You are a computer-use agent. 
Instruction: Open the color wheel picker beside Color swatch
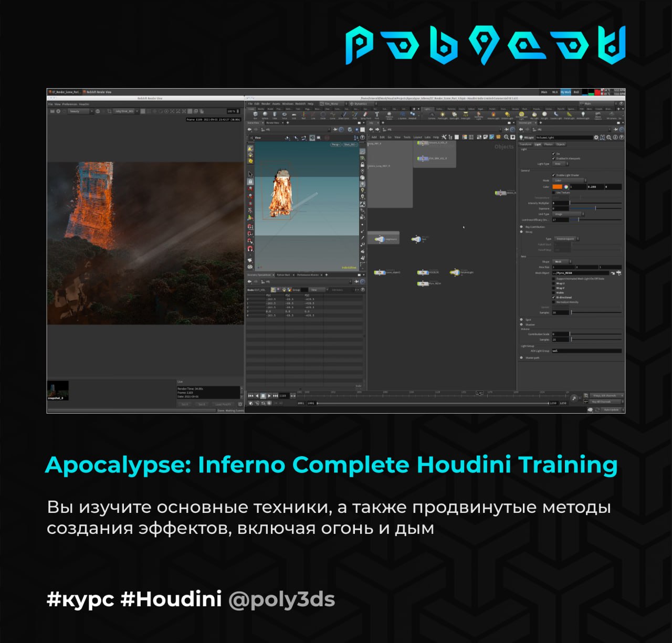pos(566,187)
